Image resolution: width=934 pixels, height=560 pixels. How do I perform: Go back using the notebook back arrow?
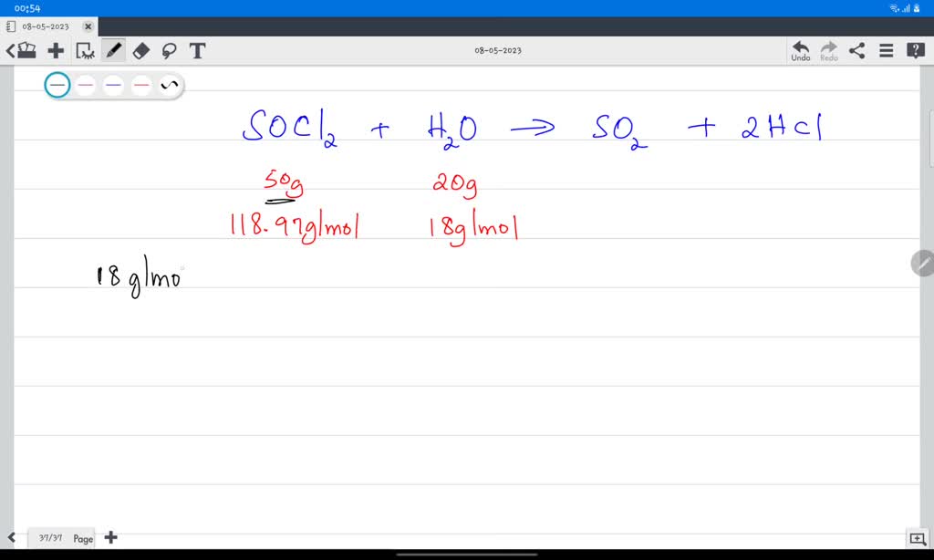(x=20, y=51)
